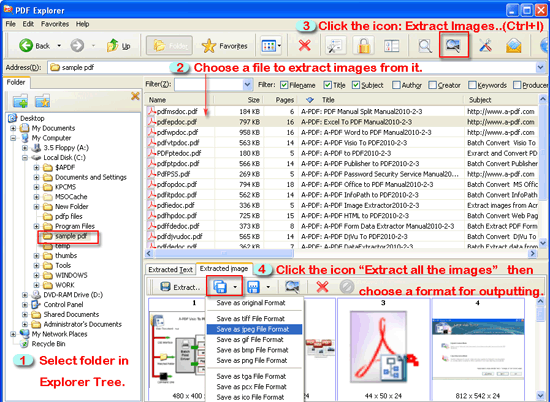This screenshot has height=402, width=550.
Task: Toggle the Title filter checkbox
Action: (328, 85)
